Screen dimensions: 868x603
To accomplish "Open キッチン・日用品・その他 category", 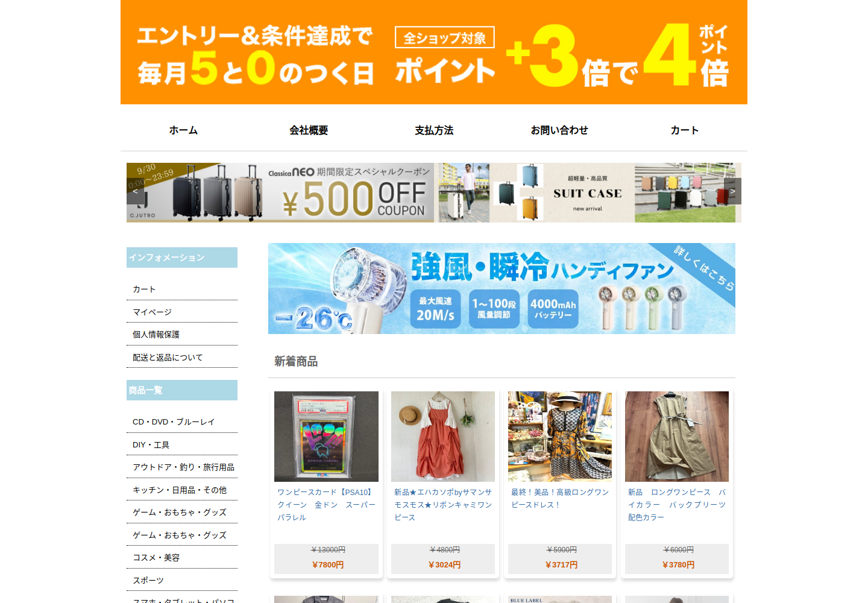I will point(180,490).
